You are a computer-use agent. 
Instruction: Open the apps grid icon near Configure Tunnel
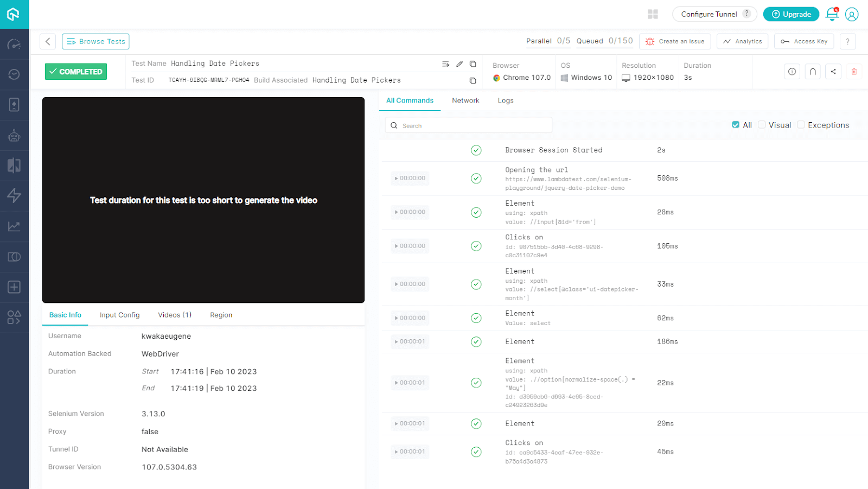pyautogui.click(x=653, y=14)
